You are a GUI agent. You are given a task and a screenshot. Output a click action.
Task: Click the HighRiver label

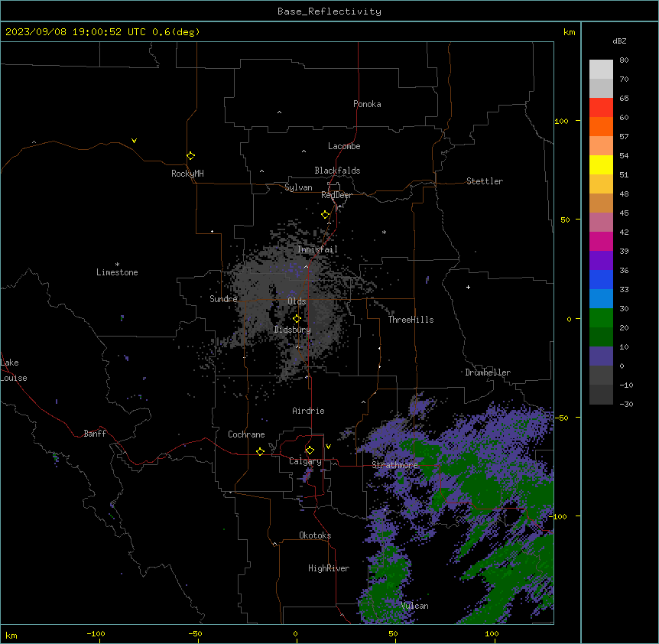(329, 568)
